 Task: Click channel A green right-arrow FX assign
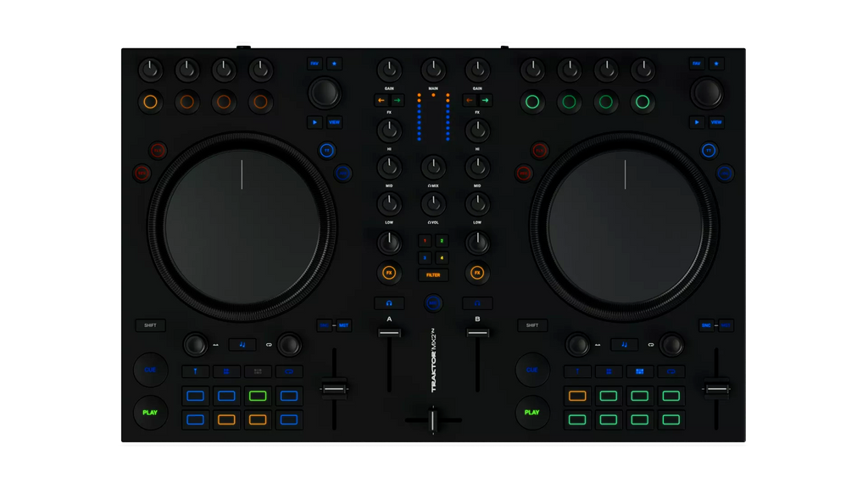point(397,100)
